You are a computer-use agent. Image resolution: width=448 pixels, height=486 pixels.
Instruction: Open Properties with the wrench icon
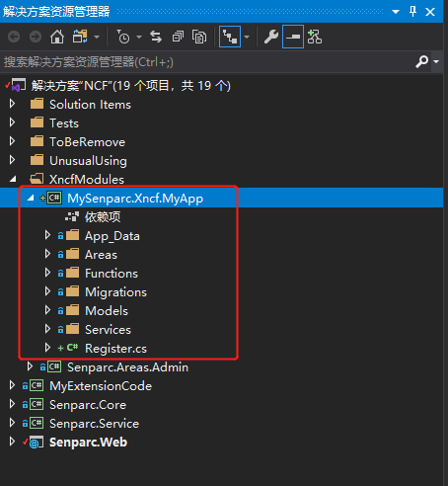point(271,37)
